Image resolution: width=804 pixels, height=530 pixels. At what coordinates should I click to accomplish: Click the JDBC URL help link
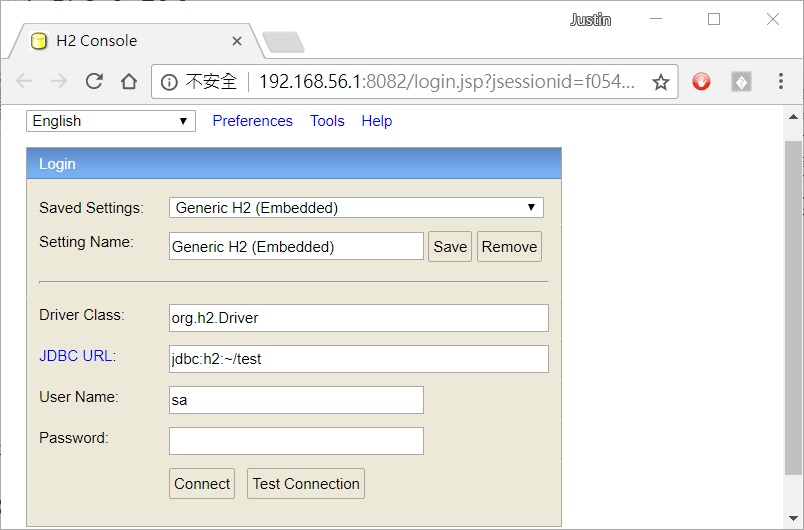click(x=76, y=356)
